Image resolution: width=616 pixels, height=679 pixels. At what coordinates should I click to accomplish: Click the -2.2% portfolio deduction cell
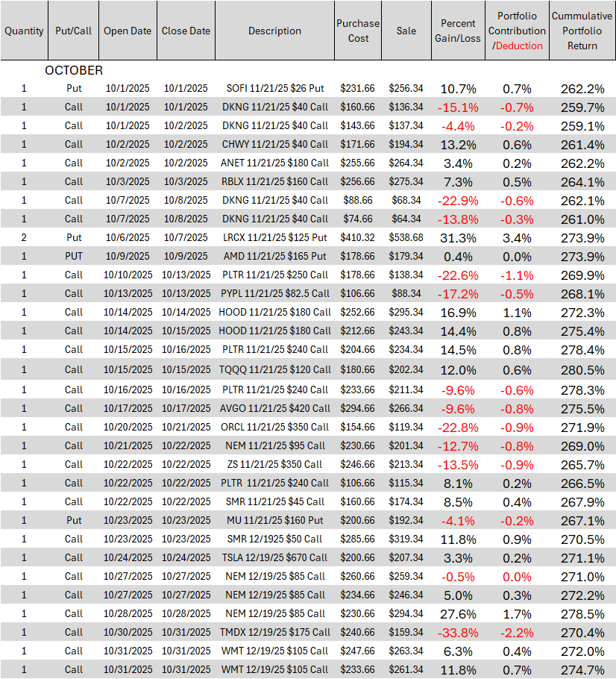(x=517, y=633)
